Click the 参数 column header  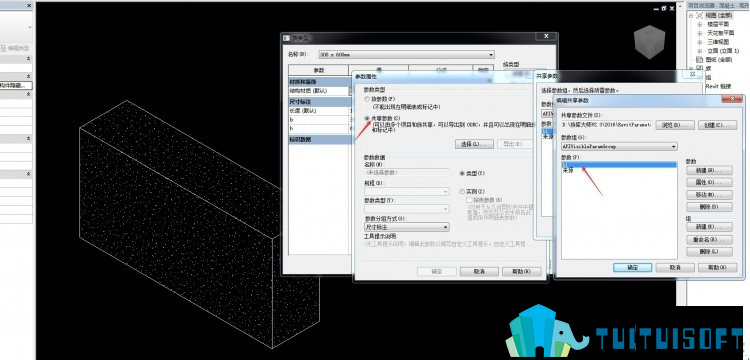319,70
